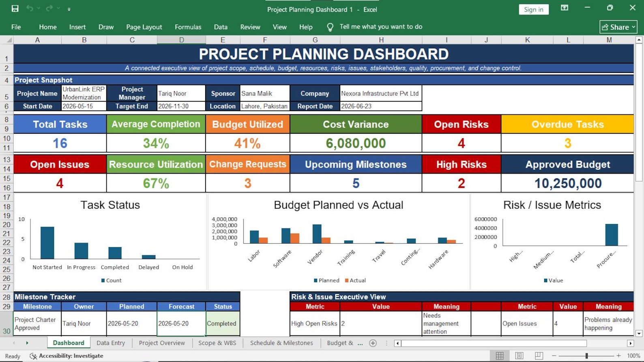Viewport: 644px width, 362px height.
Task: Select column D header
Action: (x=181, y=40)
